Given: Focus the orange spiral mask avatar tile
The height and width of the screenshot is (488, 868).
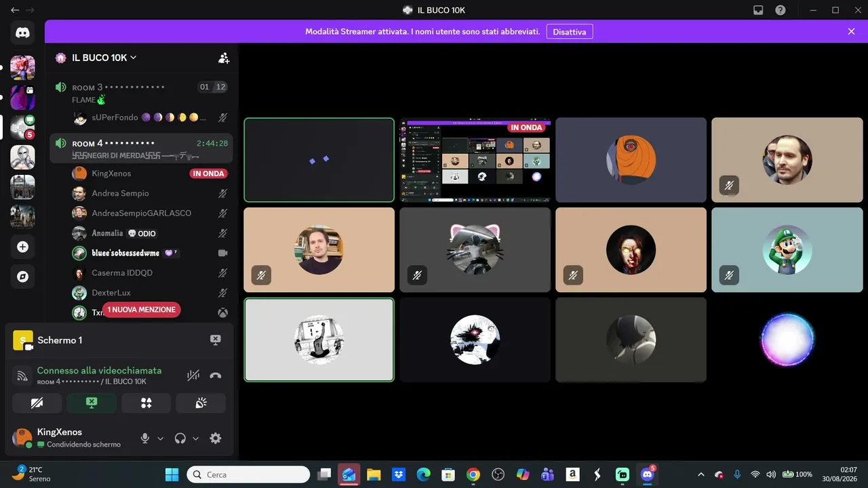Looking at the screenshot, I should (x=631, y=160).
